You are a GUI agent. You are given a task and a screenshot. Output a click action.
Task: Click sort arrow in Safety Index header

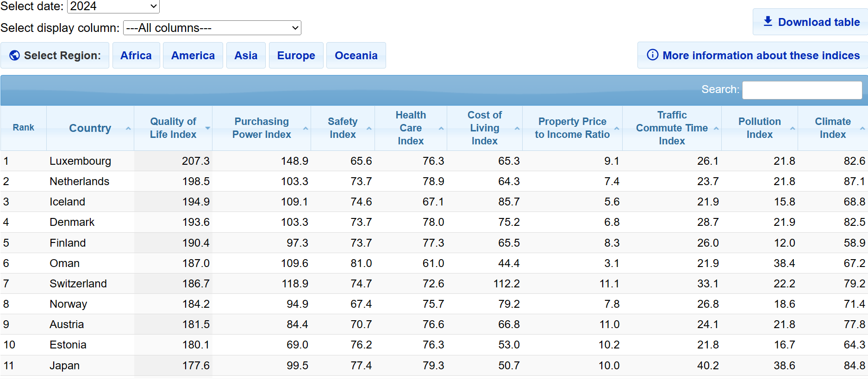click(x=369, y=129)
